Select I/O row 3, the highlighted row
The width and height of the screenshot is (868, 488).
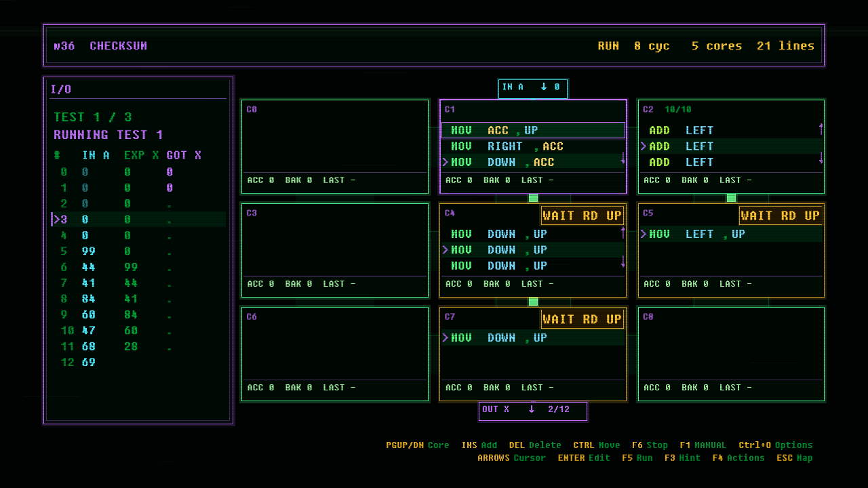[138, 220]
